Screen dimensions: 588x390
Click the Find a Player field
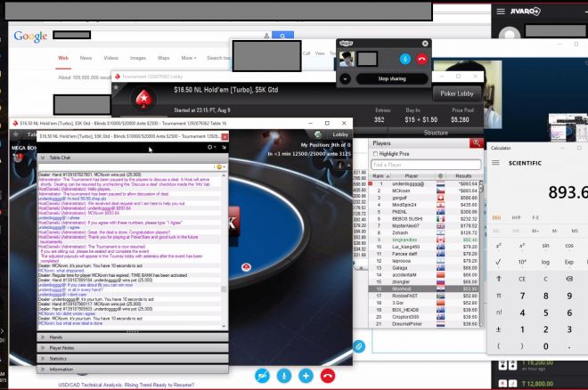coord(426,165)
